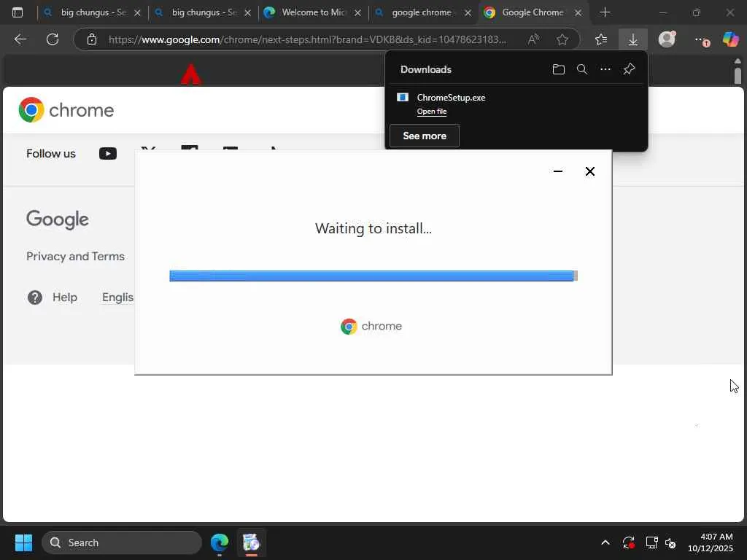This screenshot has height=560, width=747.
Task: Search downloads with magnifier icon
Action: click(x=581, y=69)
